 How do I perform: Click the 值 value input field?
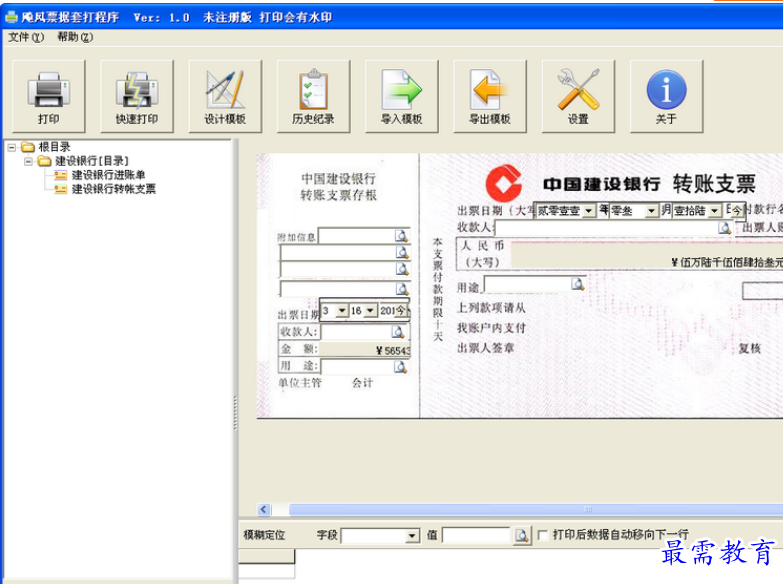click(x=476, y=536)
